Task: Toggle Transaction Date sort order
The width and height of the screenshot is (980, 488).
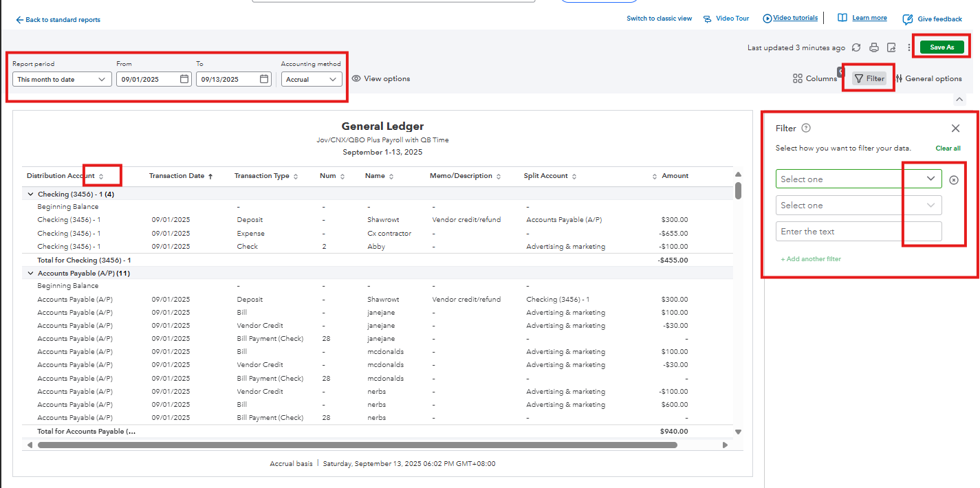Action: tap(210, 177)
